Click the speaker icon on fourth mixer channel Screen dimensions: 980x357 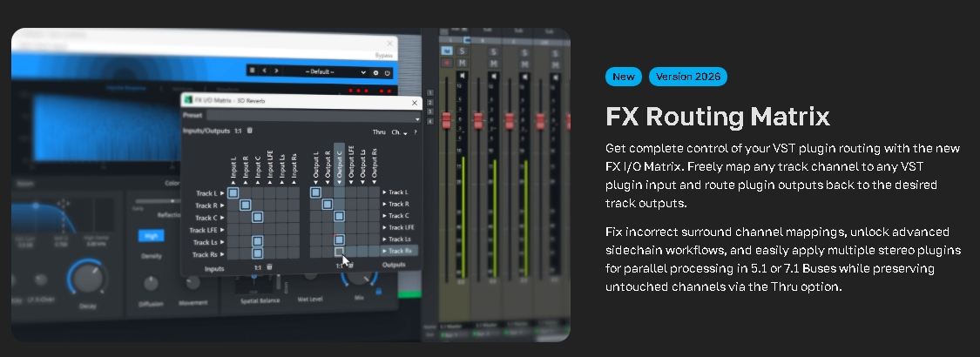pyautogui.click(x=556, y=77)
